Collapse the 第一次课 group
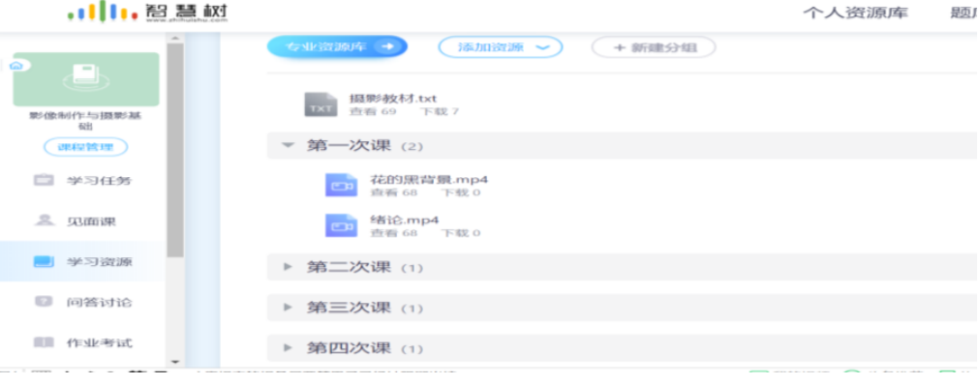 [288, 145]
